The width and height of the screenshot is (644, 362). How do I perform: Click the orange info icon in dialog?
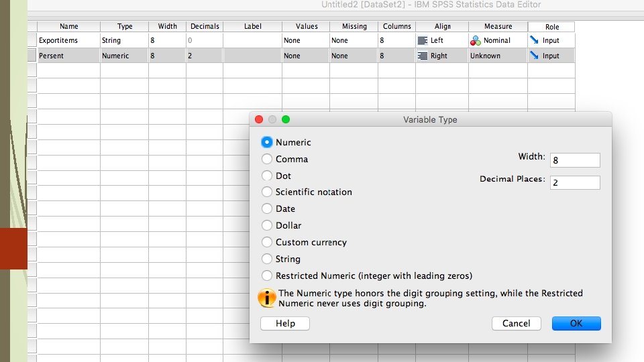tap(267, 298)
